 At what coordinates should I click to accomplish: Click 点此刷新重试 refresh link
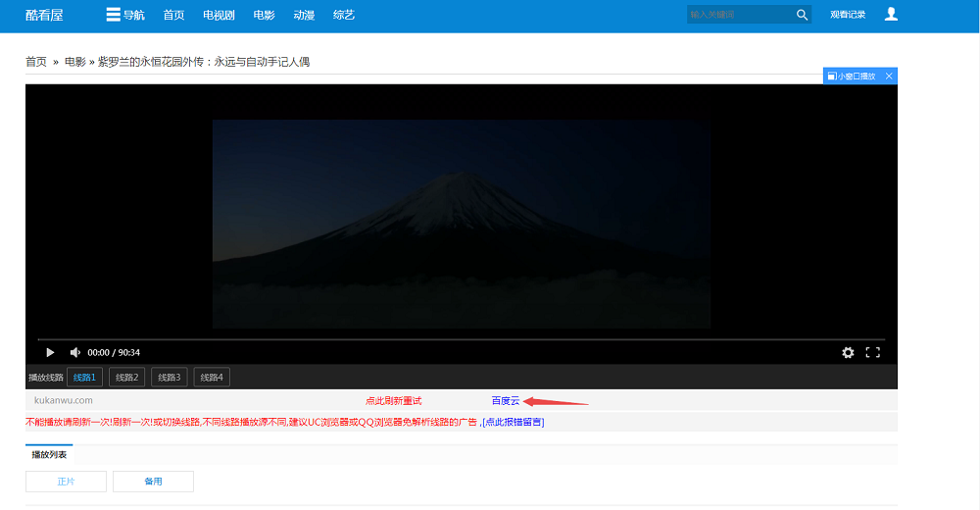pyautogui.click(x=394, y=400)
